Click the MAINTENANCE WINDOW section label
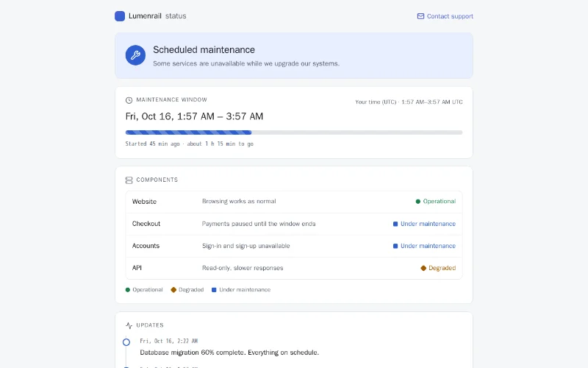Image resolution: width=588 pixels, height=368 pixels. (172, 100)
